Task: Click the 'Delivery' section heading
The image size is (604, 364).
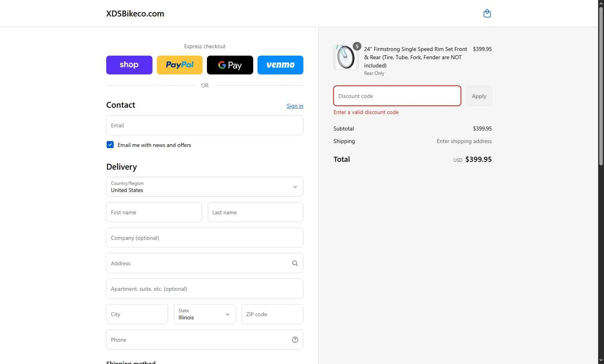Action: pos(122,167)
